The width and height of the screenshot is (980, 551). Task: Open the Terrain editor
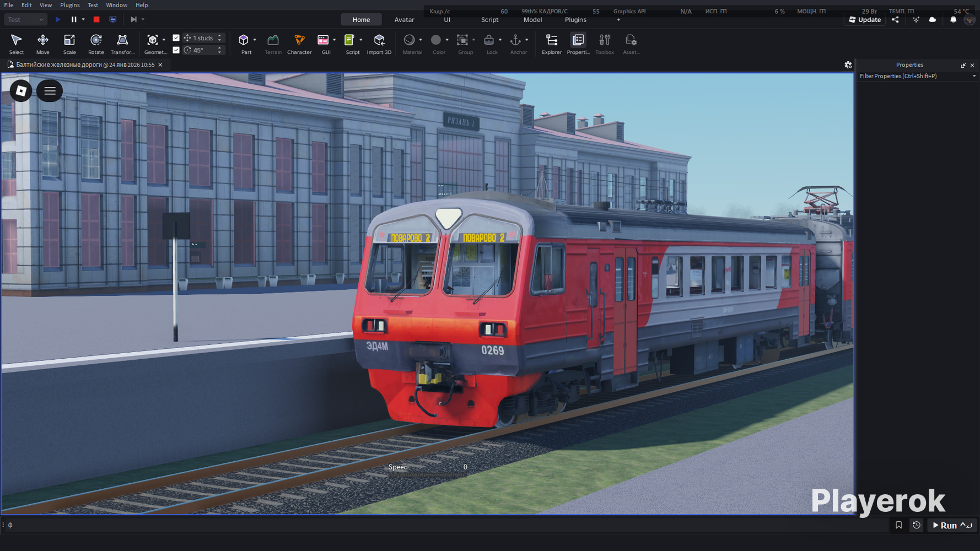pyautogui.click(x=273, y=44)
